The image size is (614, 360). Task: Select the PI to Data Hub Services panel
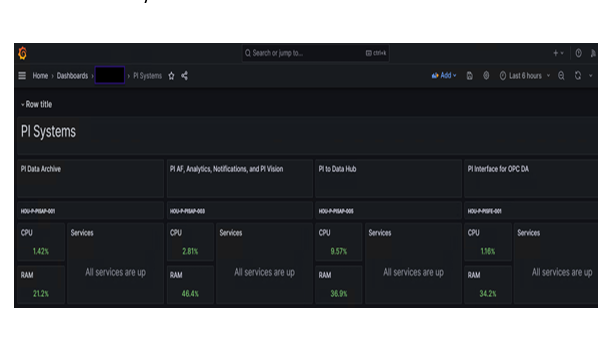click(413, 263)
